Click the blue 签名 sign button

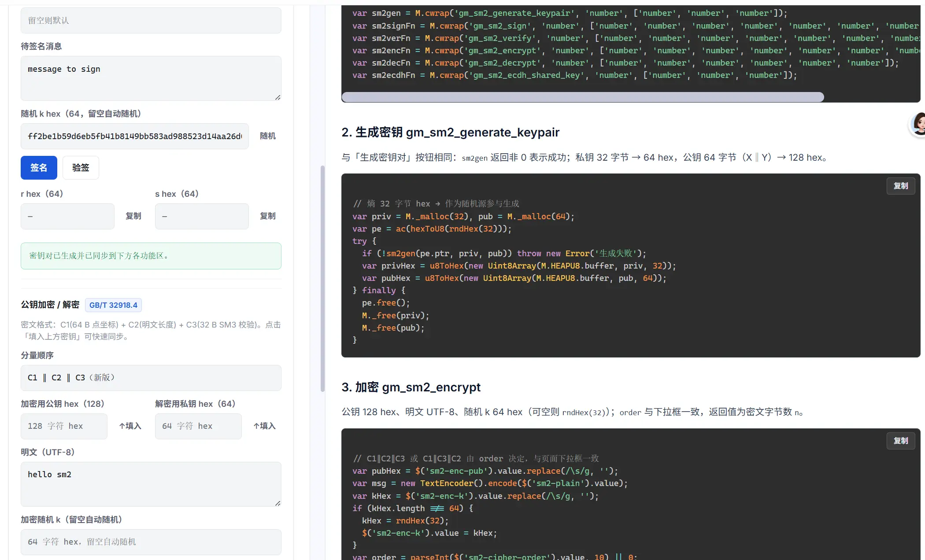[39, 168]
